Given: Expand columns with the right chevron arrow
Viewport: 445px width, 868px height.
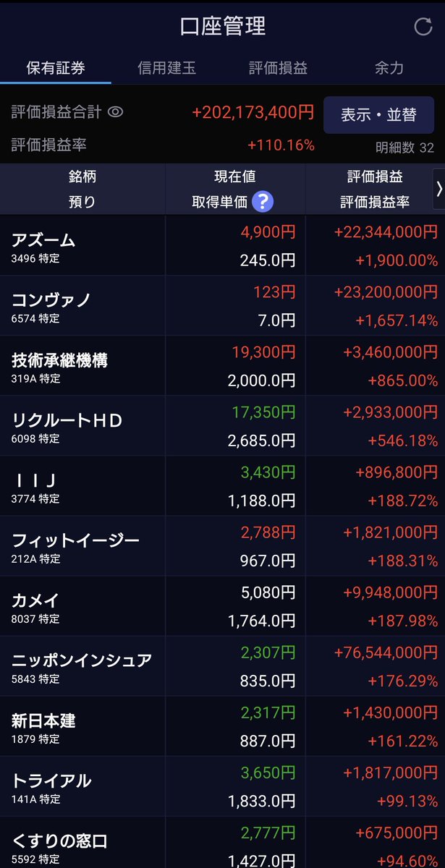Looking at the screenshot, I should pos(438,189).
